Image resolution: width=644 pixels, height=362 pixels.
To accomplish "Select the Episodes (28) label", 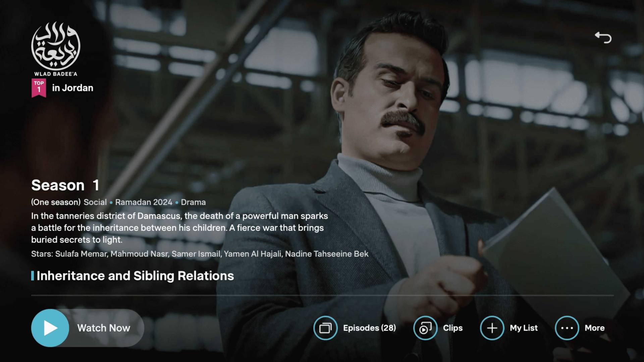I will (369, 328).
